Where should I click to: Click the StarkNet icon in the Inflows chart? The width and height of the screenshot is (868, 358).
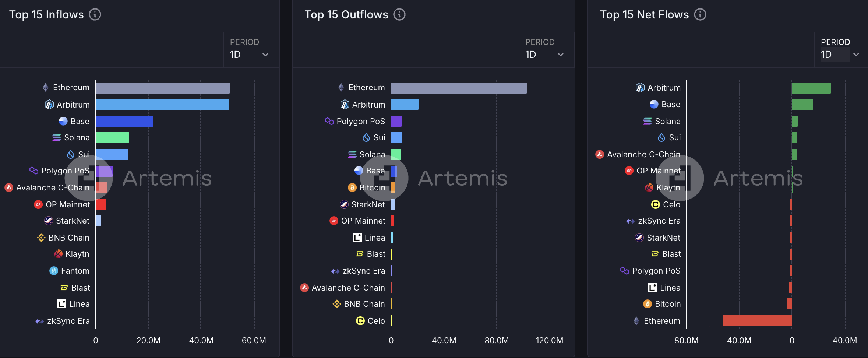coord(49,221)
